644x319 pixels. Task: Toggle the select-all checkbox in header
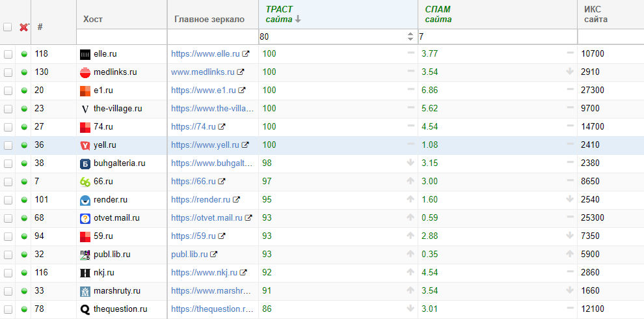pos(7,27)
